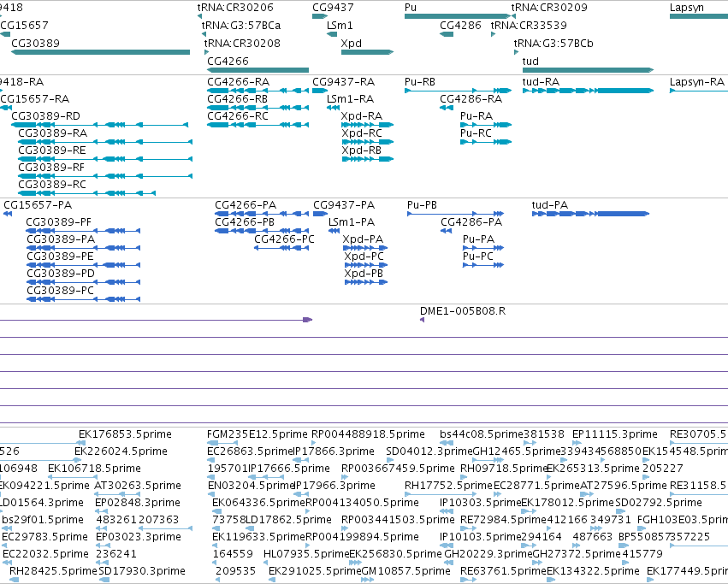Viewport: 728px width, 584px height.
Task: Open protein CG30389-PE
Action: click(60, 257)
